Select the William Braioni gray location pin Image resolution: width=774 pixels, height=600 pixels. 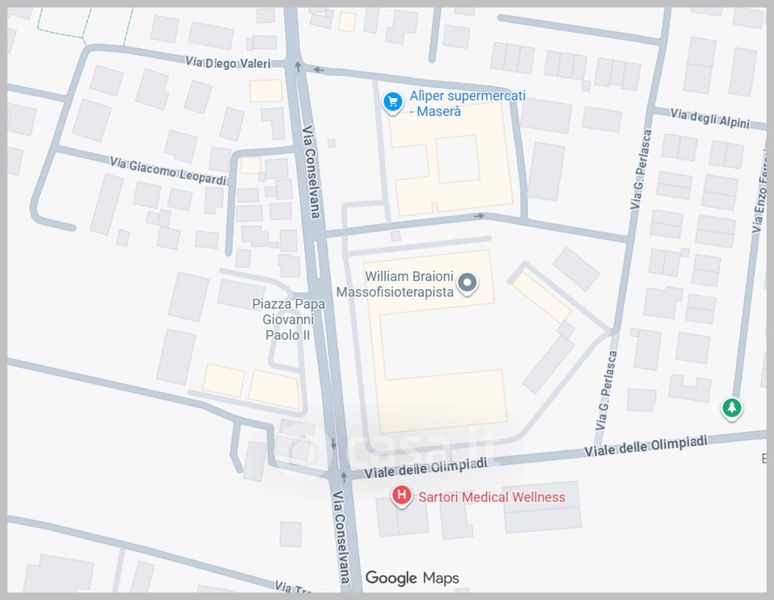coord(467,284)
